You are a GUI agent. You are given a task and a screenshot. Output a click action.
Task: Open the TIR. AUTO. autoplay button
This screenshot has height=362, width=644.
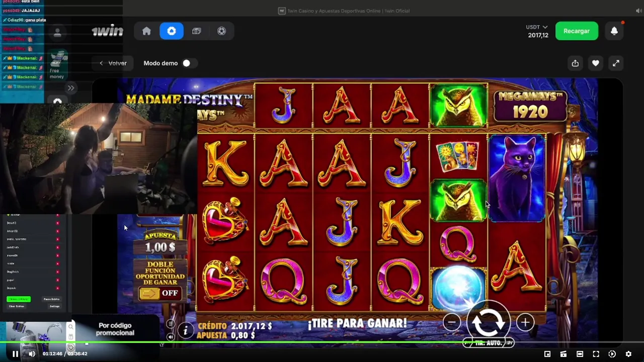[489, 343]
